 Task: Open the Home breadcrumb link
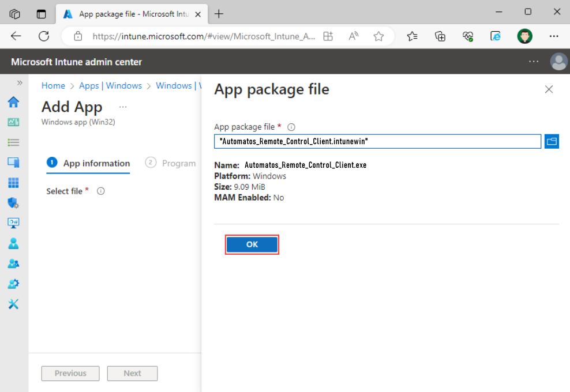click(x=53, y=86)
